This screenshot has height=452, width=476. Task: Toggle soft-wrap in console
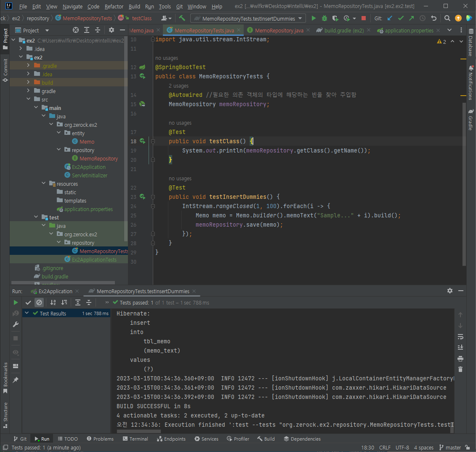460,337
